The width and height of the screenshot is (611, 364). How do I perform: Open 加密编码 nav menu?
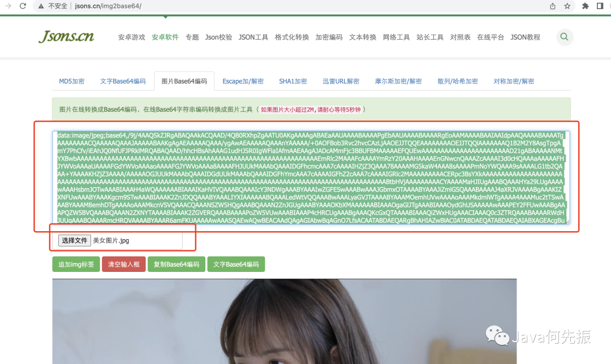(x=329, y=37)
